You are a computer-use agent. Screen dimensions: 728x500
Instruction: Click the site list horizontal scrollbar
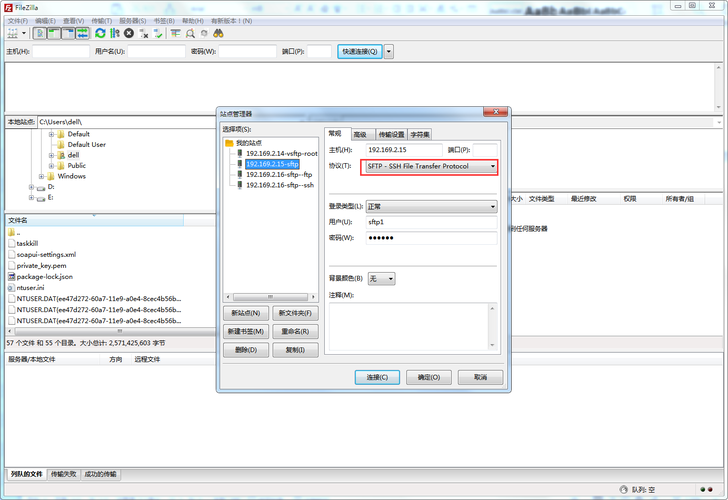(x=270, y=297)
